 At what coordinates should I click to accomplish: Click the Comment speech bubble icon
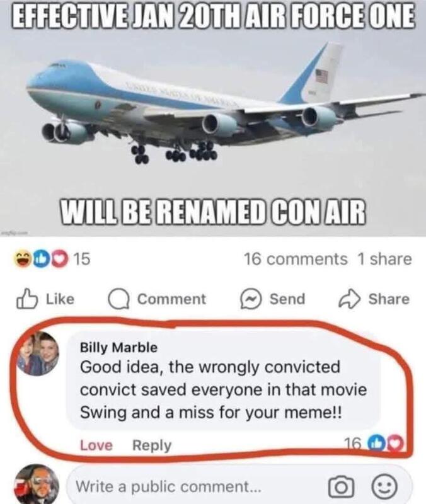tap(118, 299)
